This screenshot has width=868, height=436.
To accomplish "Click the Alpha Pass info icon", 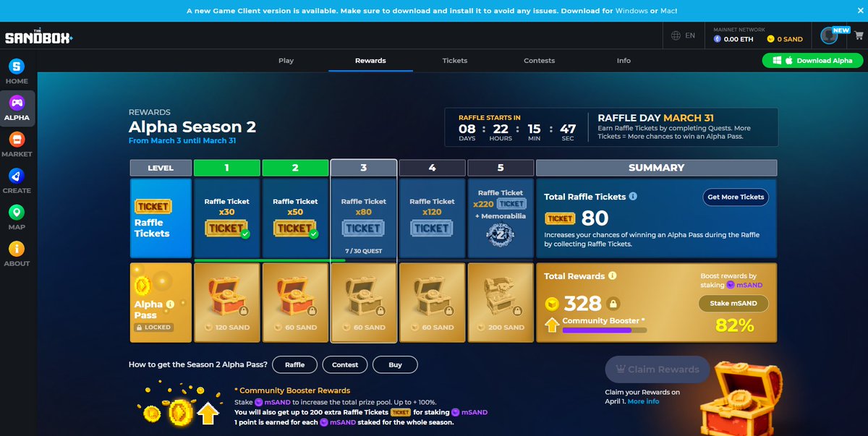I will tap(170, 304).
